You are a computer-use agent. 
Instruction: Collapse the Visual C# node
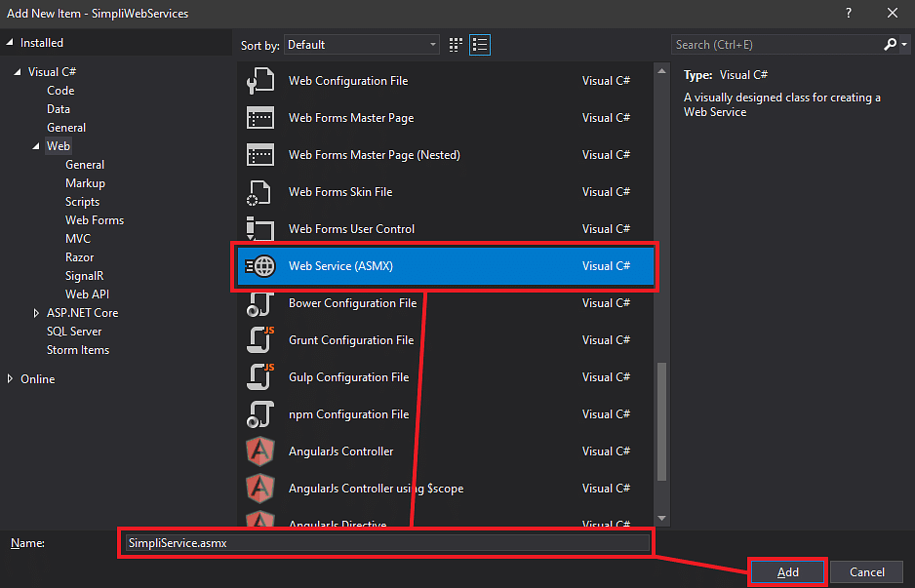click(18, 72)
